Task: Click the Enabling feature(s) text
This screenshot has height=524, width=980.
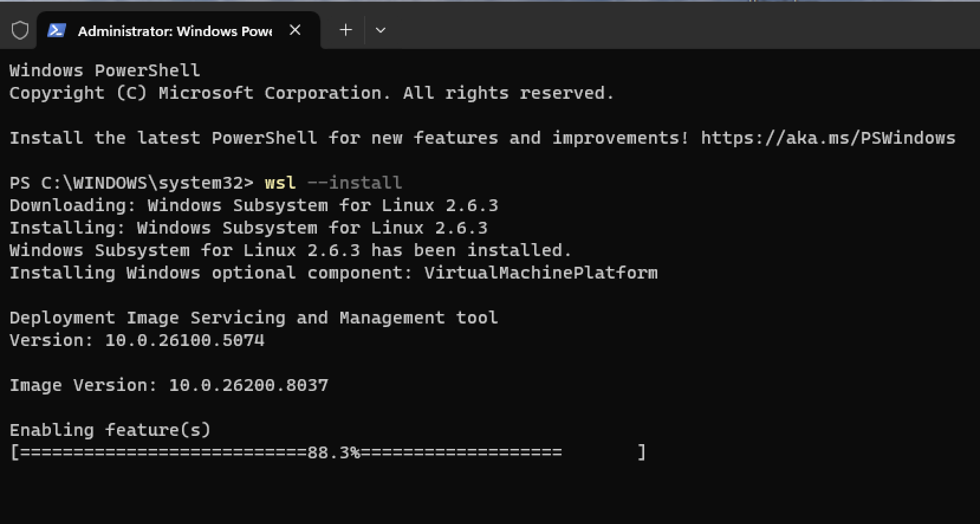Action: pos(110,430)
